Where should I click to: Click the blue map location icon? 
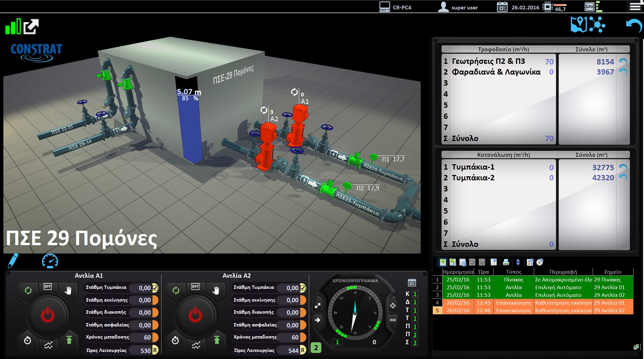click(579, 25)
